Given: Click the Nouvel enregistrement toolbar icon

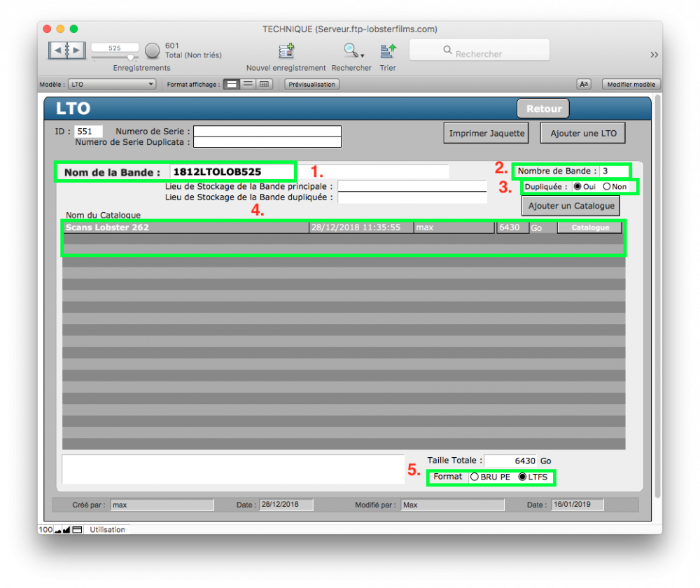Looking at the screenshot, I should pyautogui.click(x=286, y=51).
